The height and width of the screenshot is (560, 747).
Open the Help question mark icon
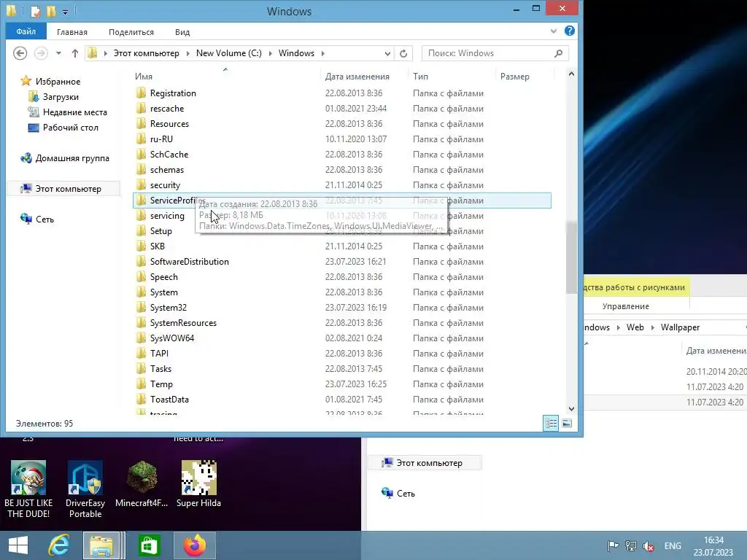569,31
